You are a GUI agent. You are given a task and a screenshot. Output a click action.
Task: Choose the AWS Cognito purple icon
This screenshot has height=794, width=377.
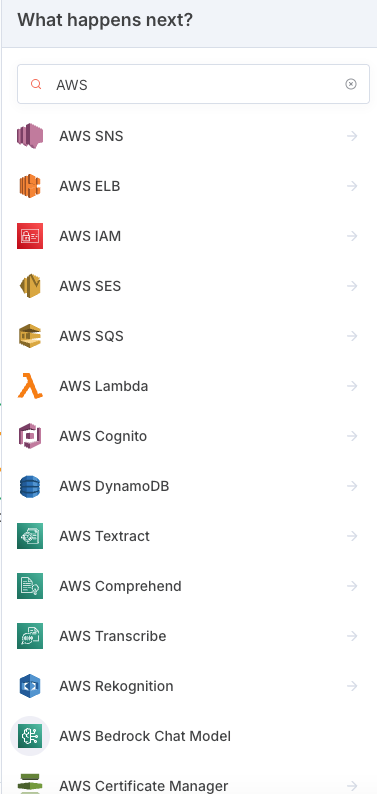(x=30, y=436)
